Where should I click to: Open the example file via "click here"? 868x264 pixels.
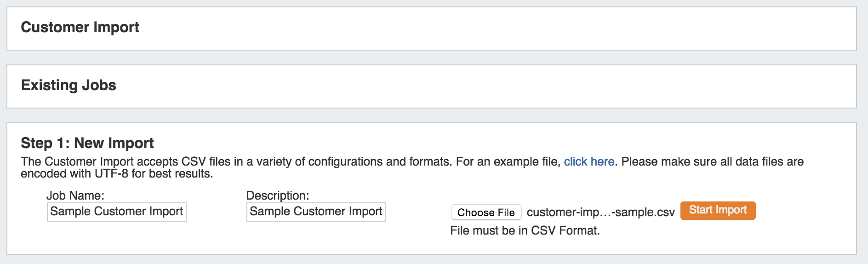point(589,161)
